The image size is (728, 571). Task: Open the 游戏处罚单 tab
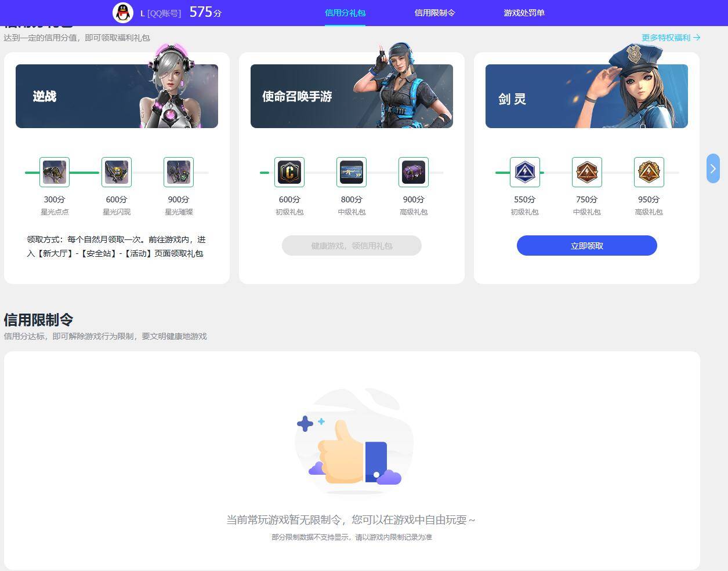click(524, 12)
